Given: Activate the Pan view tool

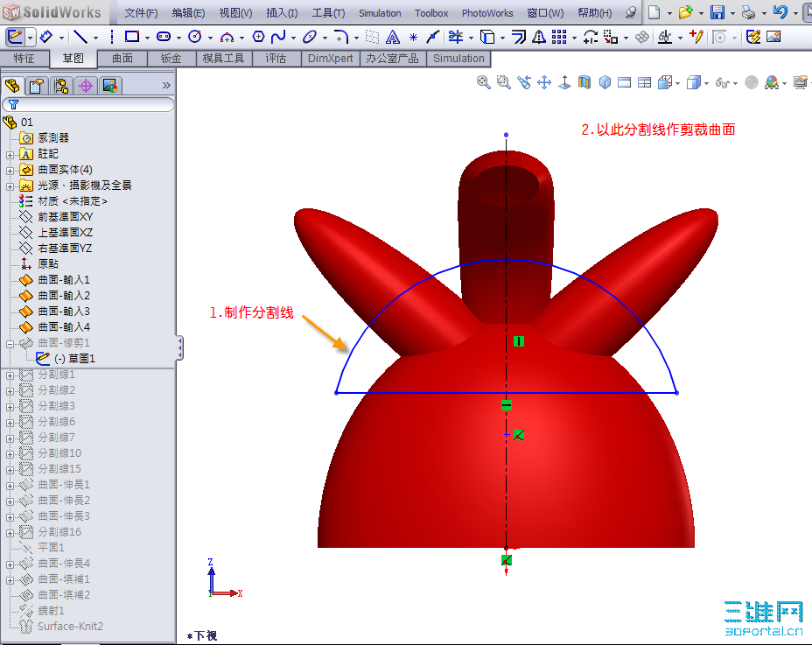Looking at the screenshot, I should point(544,82).
